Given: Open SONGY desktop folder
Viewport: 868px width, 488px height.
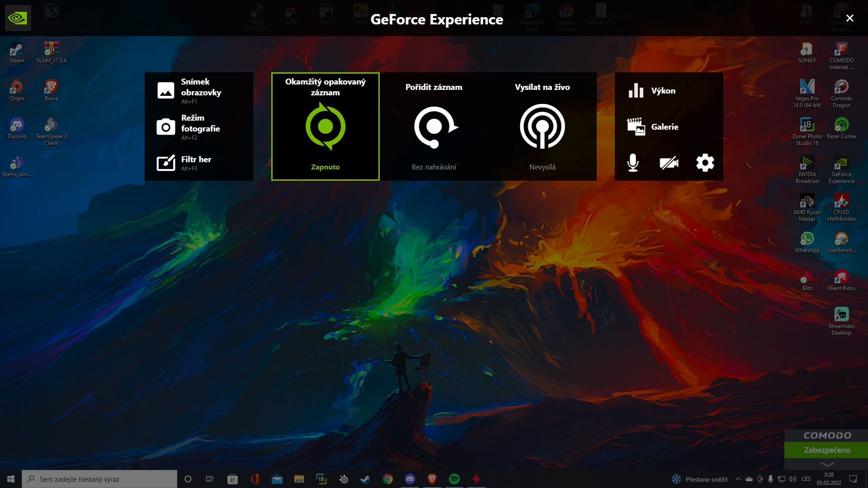Looking at the screenshot, I should click(x=807, y=52).
